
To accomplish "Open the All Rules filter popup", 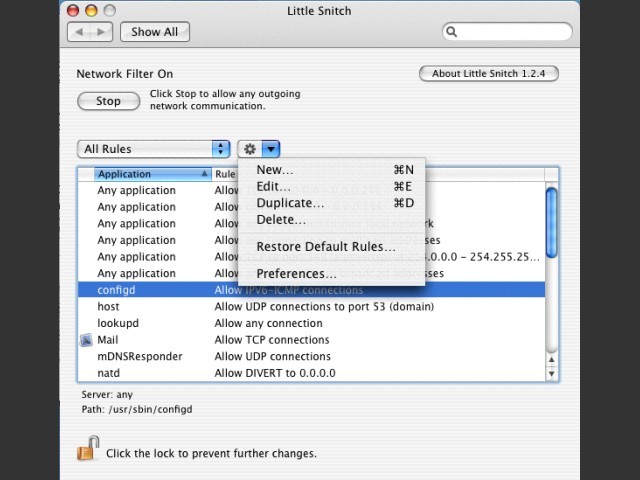I will click(x=153, y=149).
